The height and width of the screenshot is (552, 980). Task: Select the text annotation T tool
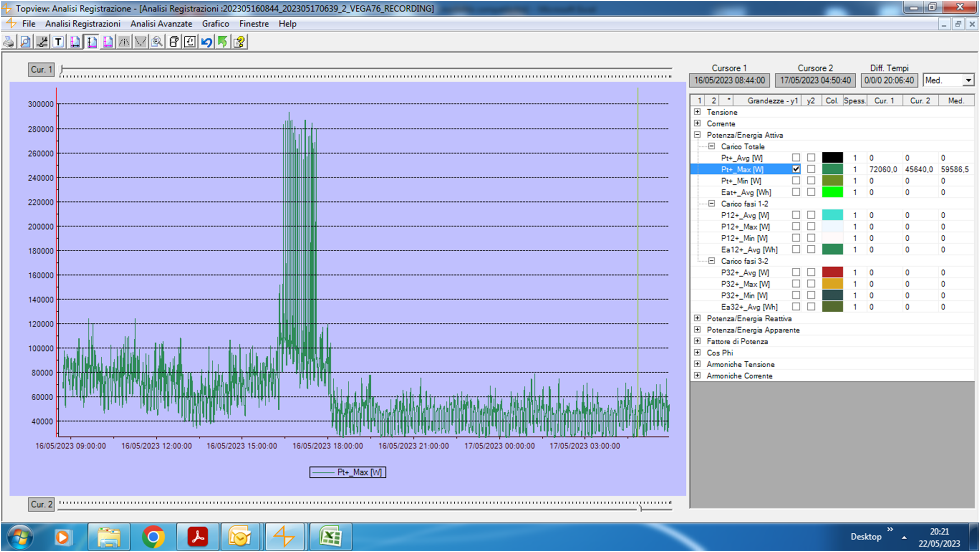[x=58, y=42]
